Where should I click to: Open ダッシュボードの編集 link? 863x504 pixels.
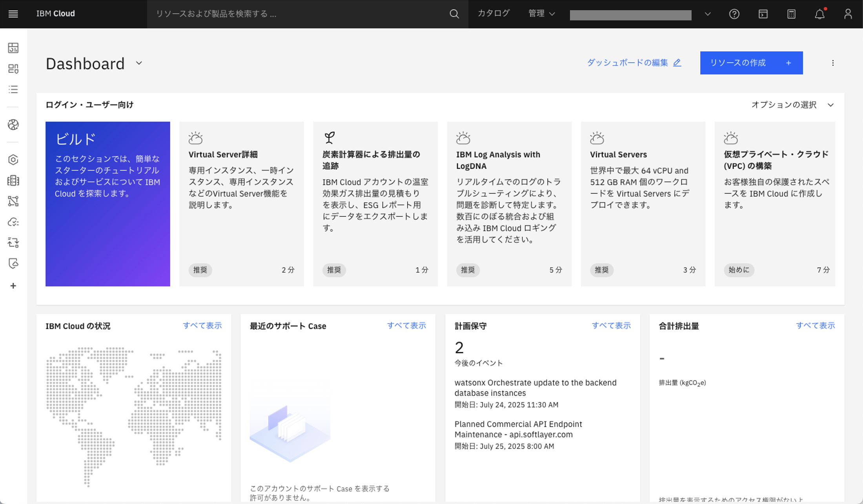[627, 62]
